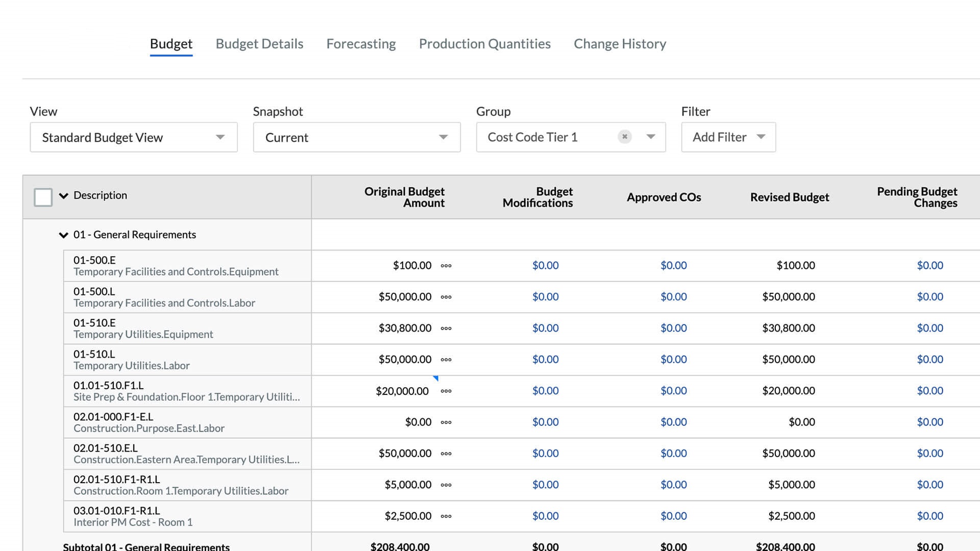This screenshot has width=980, height=551.
Task: Open ellipsis menu for 01-500.E $100.00 amount
Action: [446, 266]
